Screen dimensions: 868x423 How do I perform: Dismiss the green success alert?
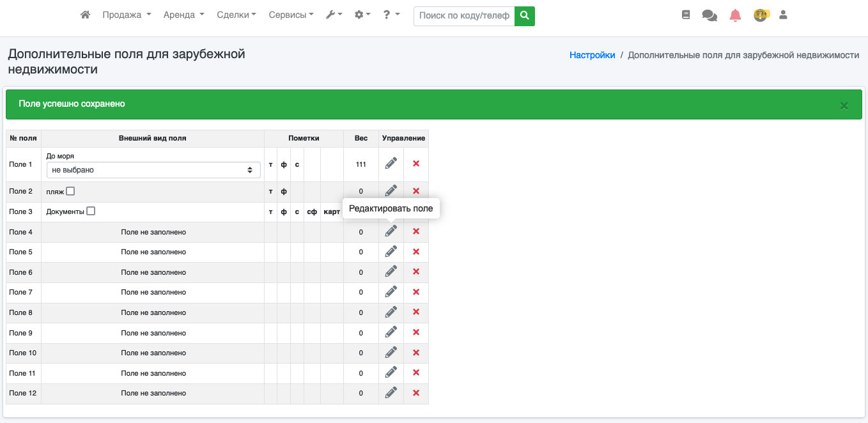pos(844,105)
